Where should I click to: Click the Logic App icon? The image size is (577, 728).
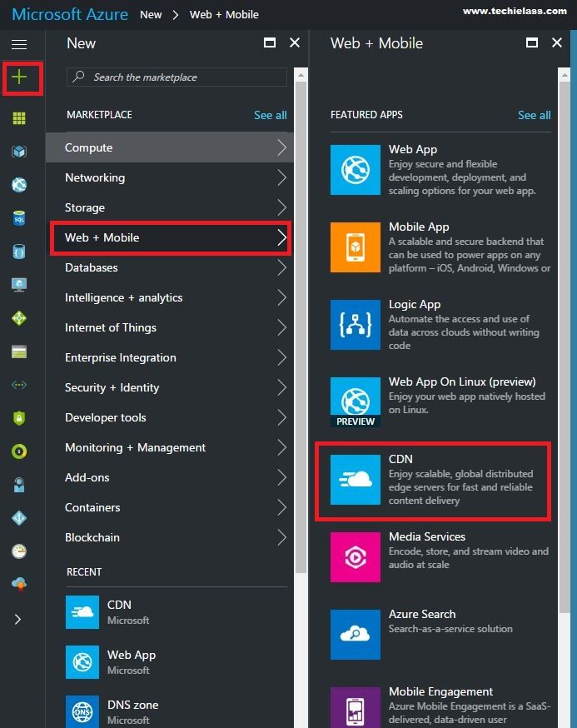[x=356, y=325]
